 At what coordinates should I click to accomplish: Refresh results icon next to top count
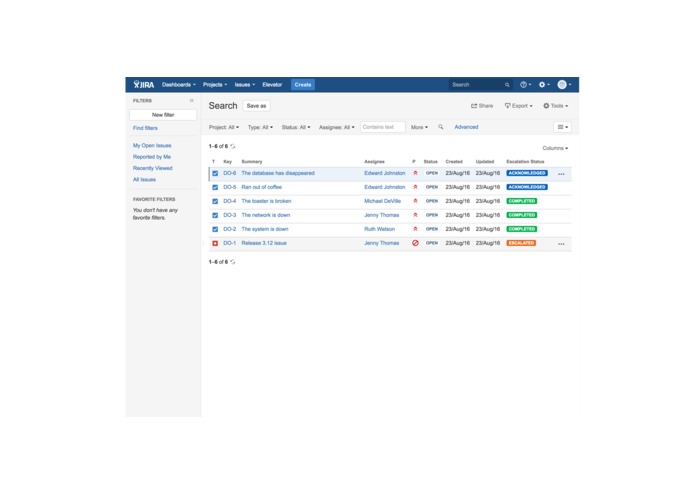tap(233, 146)
